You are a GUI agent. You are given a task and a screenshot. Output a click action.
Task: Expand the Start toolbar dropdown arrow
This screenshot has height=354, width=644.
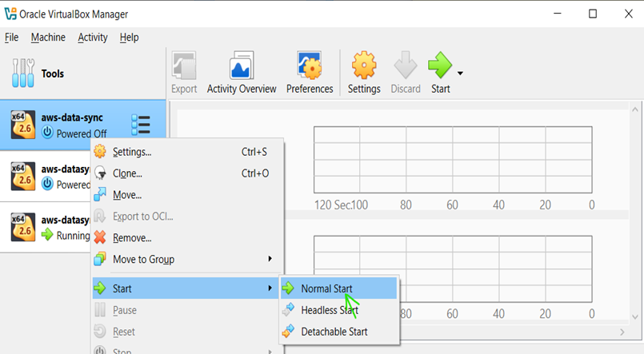point(461,74)
